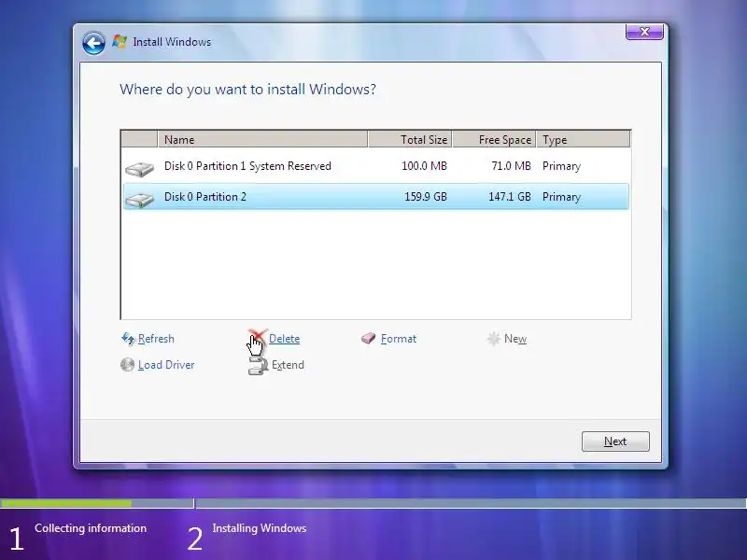Click the 147.1 GB free space cell
Screen dimensions: 747x560
[510, 197]
